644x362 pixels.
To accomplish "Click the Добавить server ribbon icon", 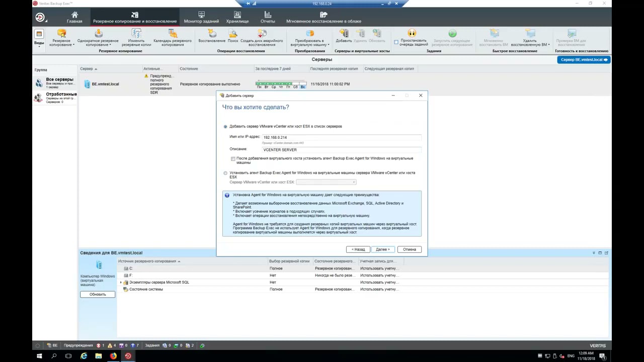I will [x=344, y=36].
